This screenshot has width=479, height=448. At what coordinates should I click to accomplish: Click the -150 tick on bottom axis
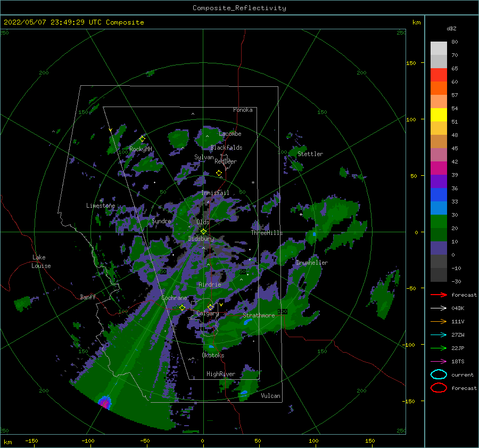pyautogui.click(x=31, y=441)
